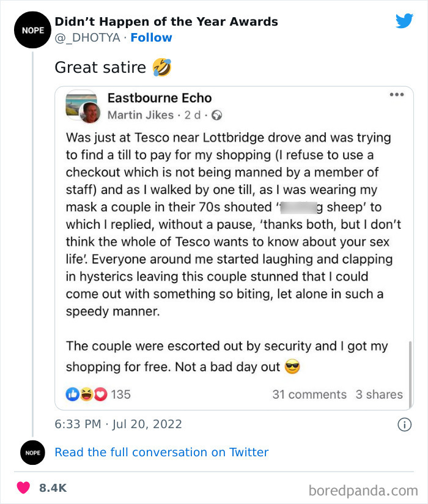Follow the @_DHOTYA account

151,37
